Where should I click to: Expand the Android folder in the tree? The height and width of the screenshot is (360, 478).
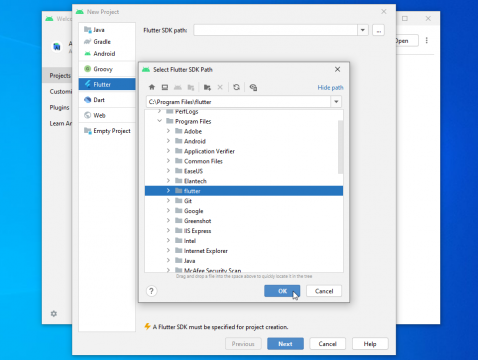click(168, 141)
